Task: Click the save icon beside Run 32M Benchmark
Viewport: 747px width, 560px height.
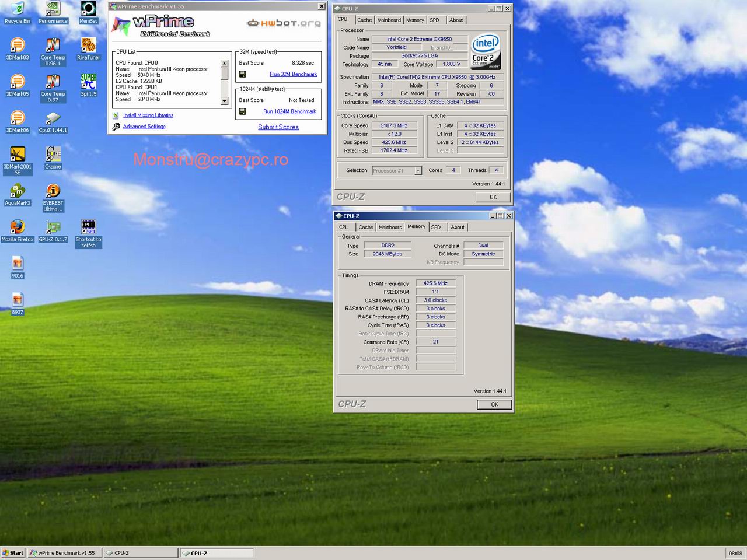Action: point(242,74)
